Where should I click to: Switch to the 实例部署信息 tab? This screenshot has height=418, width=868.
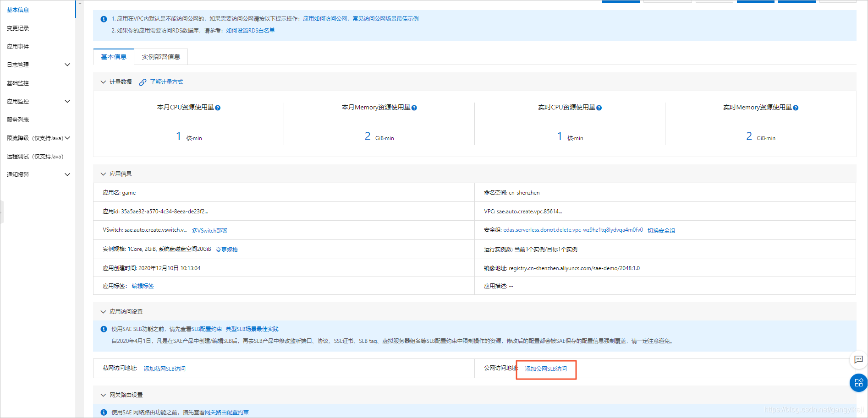click(x=161, y=57)
